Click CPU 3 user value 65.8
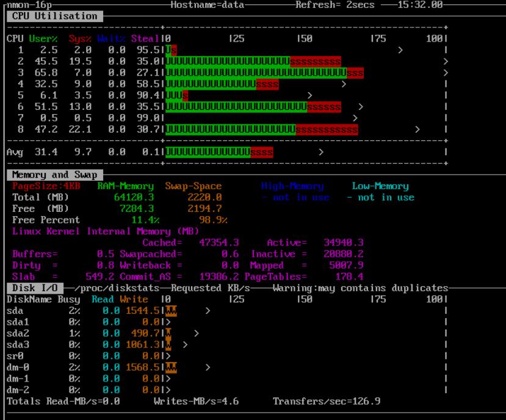The height and width of the screenshot is (420, 506). pos(46,73)
